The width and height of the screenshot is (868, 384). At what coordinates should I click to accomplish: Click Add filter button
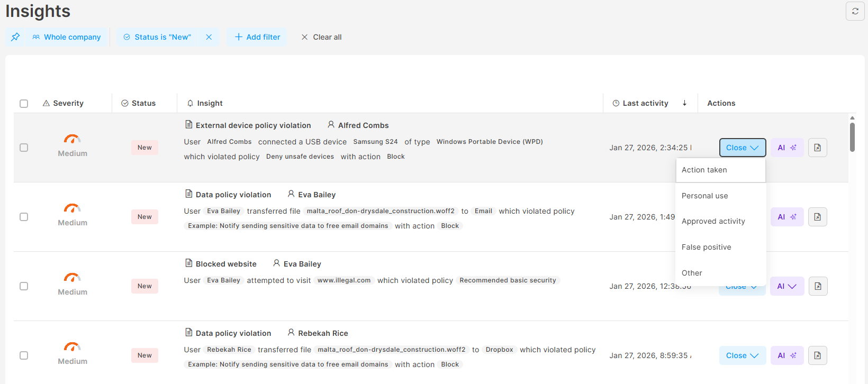tap(257, 37)
